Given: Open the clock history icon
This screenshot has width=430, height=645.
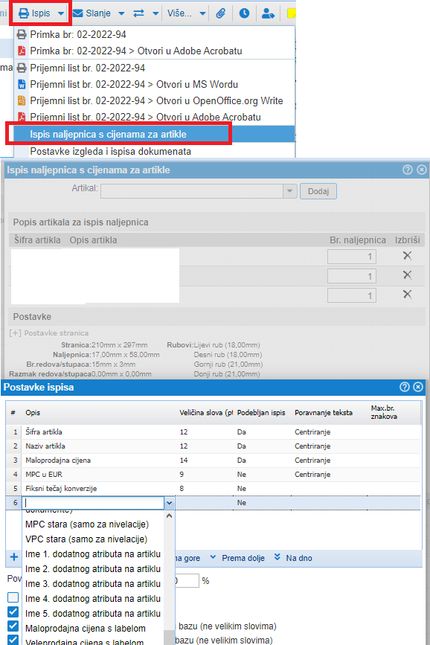Looking at the screenshot, I should (x=244, y=13).
